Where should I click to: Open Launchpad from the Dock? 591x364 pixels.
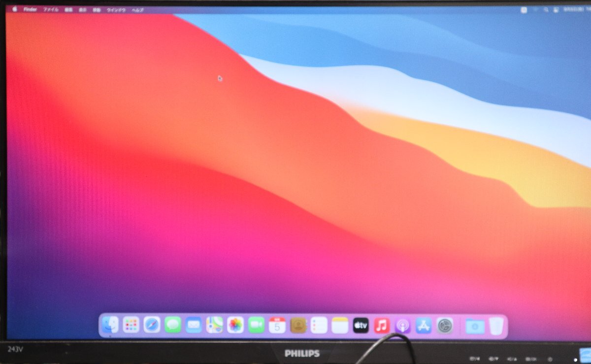(131, 325)
